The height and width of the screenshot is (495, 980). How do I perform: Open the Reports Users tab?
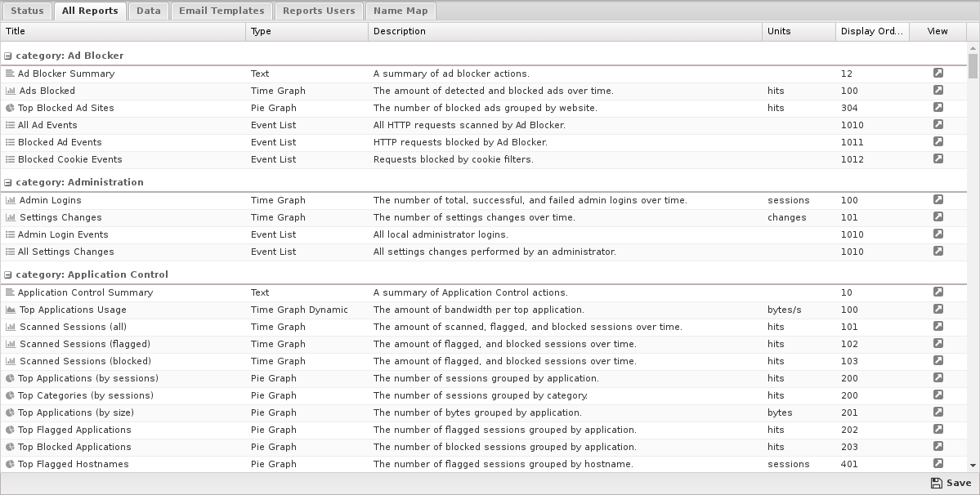tap(318, 11)
